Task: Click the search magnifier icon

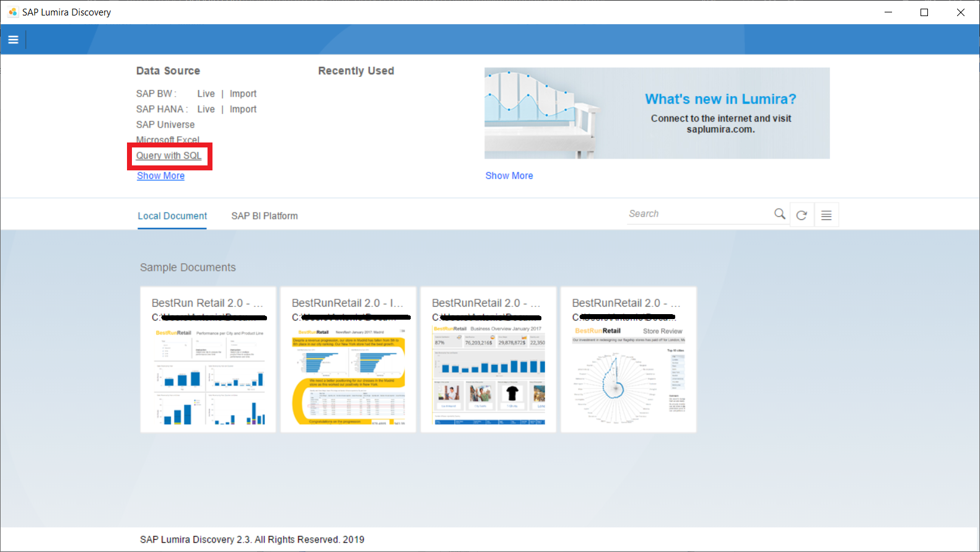Action: (x=779, y=214)
